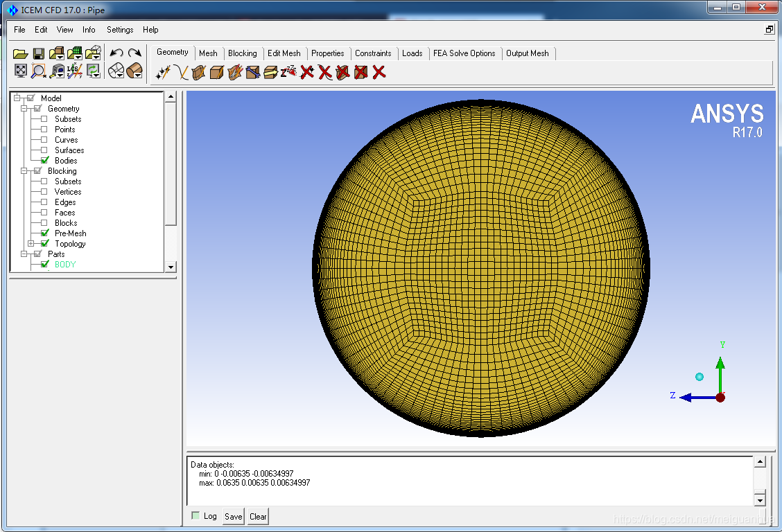The width and height of the screenshot is (782, 532).
Task: Select the Create Body tool
Action: pyautogui.click(x=216, y=73)
